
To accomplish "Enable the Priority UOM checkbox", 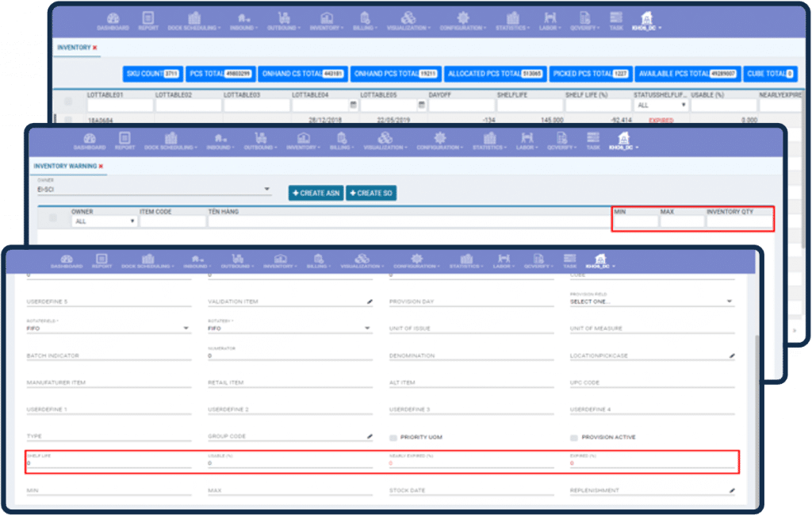I will (x=393, y=437).
